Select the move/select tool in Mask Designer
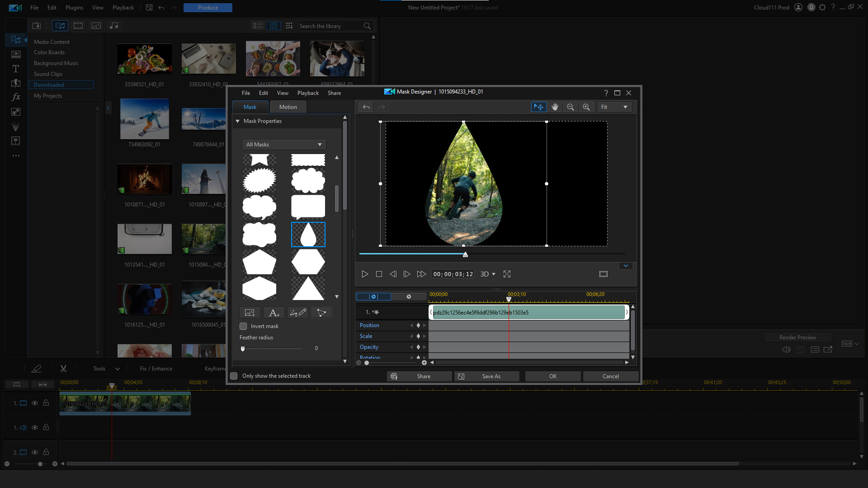Viewport: 868px width, 488px height. (x=538, y=107)
